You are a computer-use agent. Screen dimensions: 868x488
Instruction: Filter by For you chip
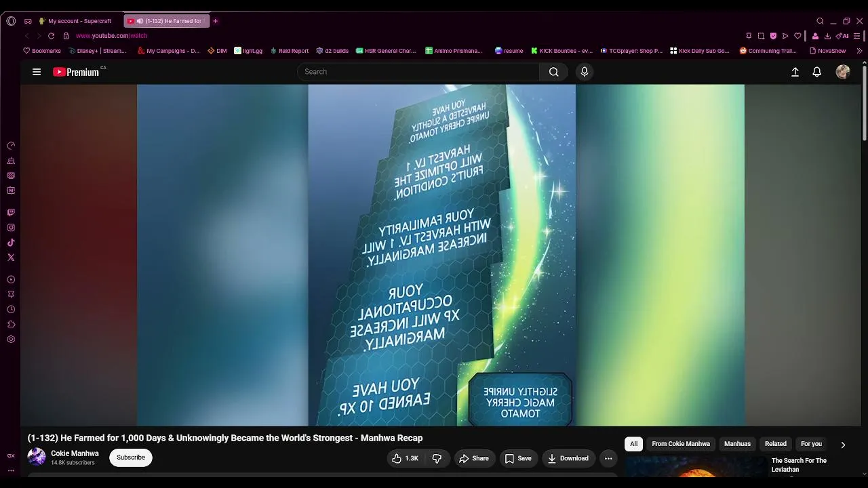coord(811,444)
